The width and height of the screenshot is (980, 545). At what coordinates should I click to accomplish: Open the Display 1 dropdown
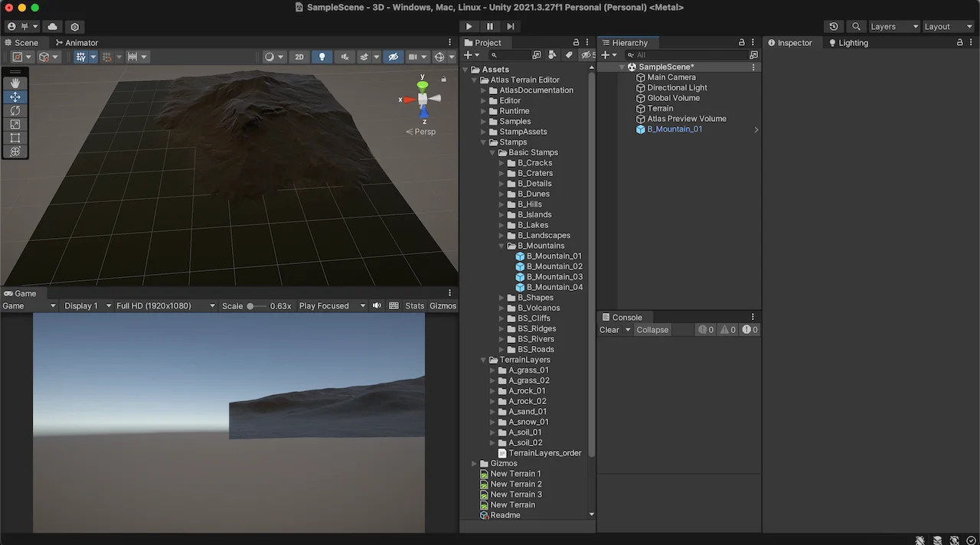87,306
